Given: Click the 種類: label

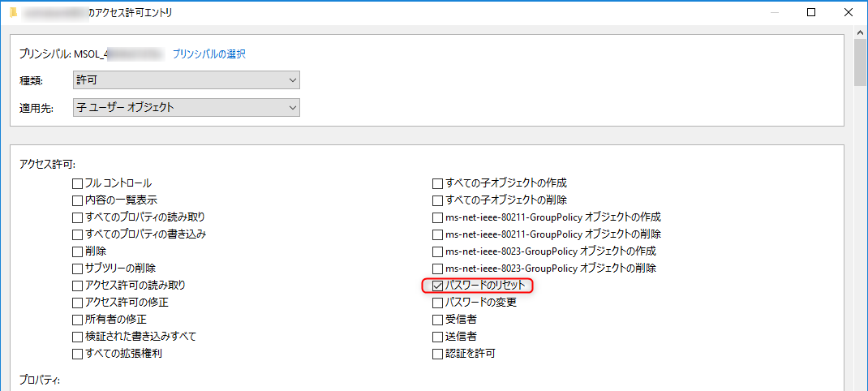Looking at the screenshot, I should coord(31,80).
